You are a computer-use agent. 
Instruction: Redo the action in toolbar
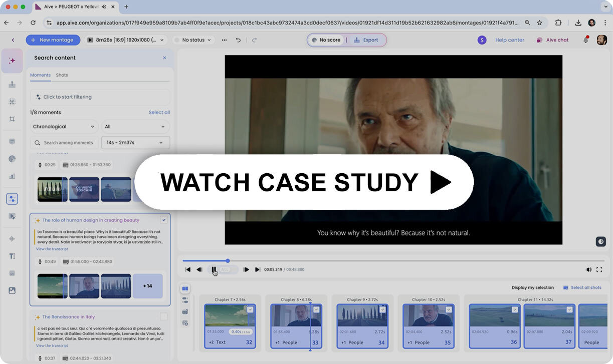254,40
